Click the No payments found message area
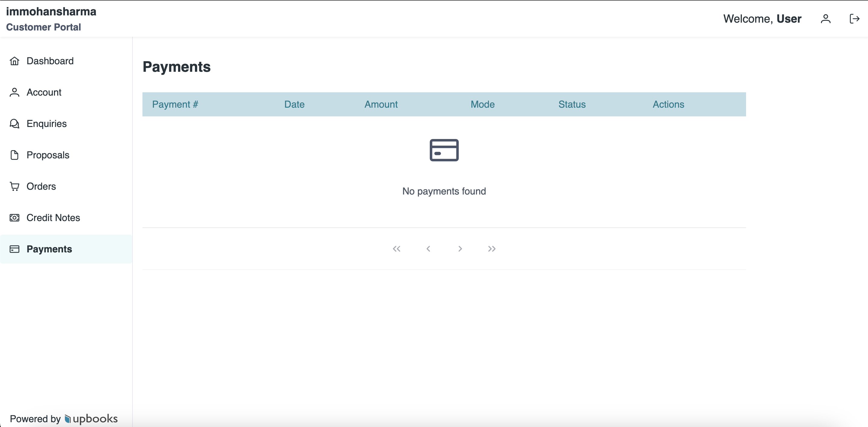The width and height of the screenshot is (868, 427). pyautogui.click(x=444, y=191)
